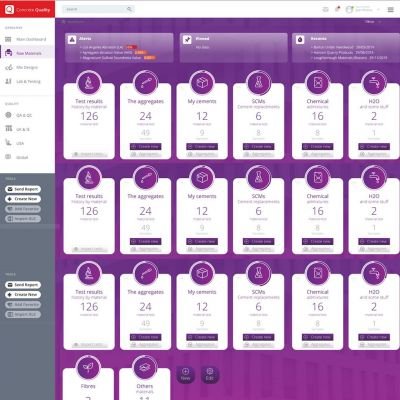Focus the top search field
Viewport: 400px width, 400px height.
pos(99,9)
